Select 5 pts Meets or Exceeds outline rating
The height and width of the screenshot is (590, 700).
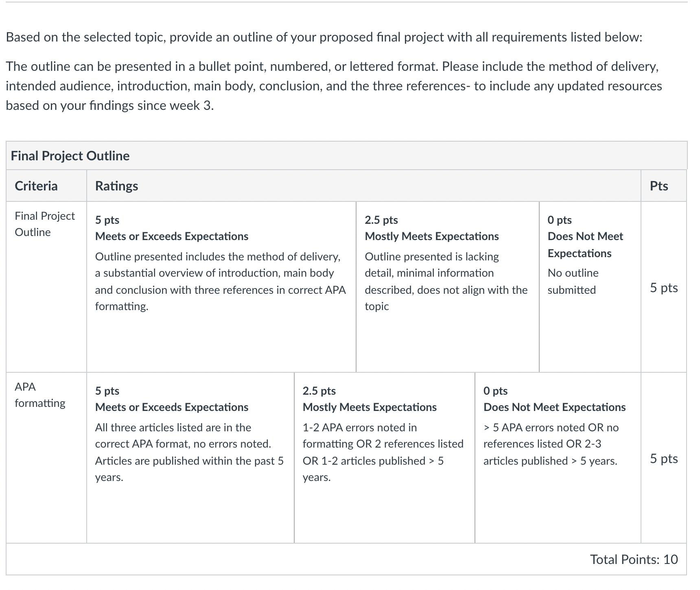pos(221,287)
